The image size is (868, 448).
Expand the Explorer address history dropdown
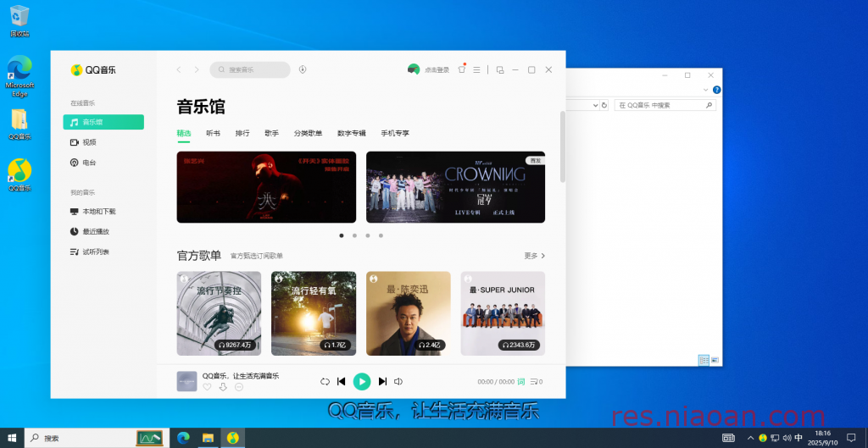tap(595, 105)
